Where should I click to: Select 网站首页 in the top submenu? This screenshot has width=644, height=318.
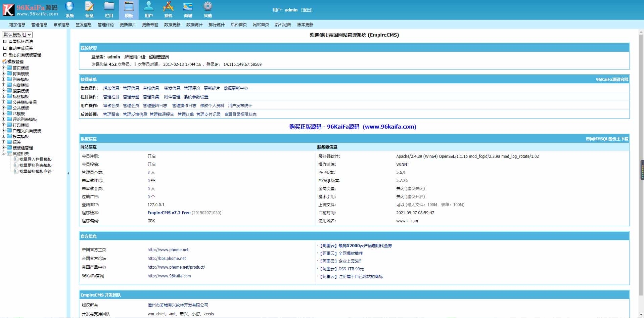[x=261, y=25]
